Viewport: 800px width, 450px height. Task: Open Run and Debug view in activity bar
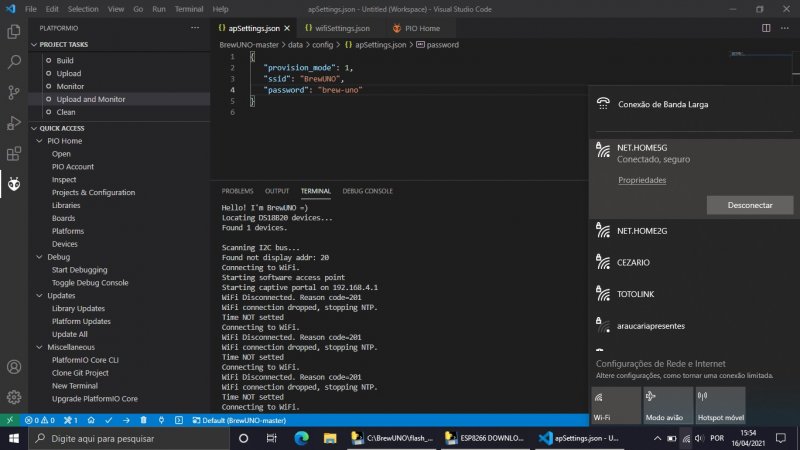pyautogui.click(x=14, y=123)
